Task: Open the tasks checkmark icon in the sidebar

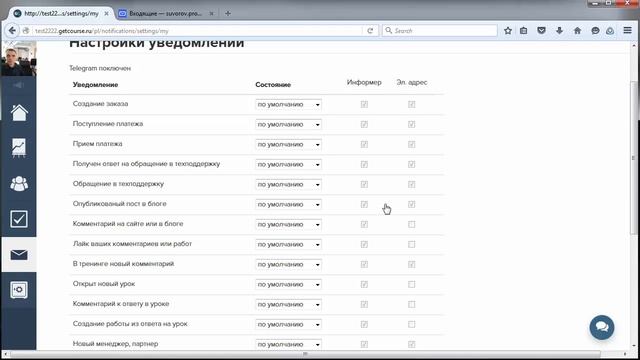Action: 19,219
